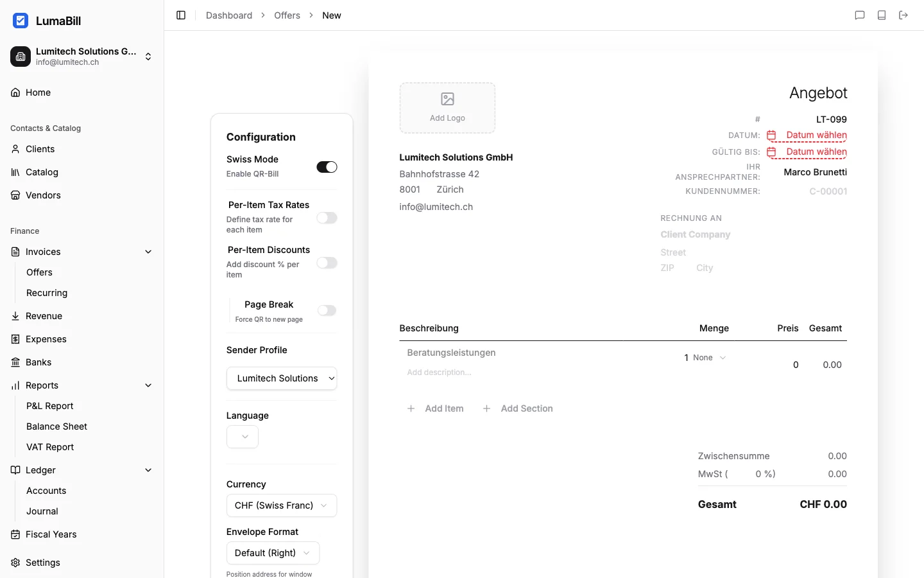Screen dimensions: 924x578
Task: Open Clients in the sidebar
Action: [40, 149]
